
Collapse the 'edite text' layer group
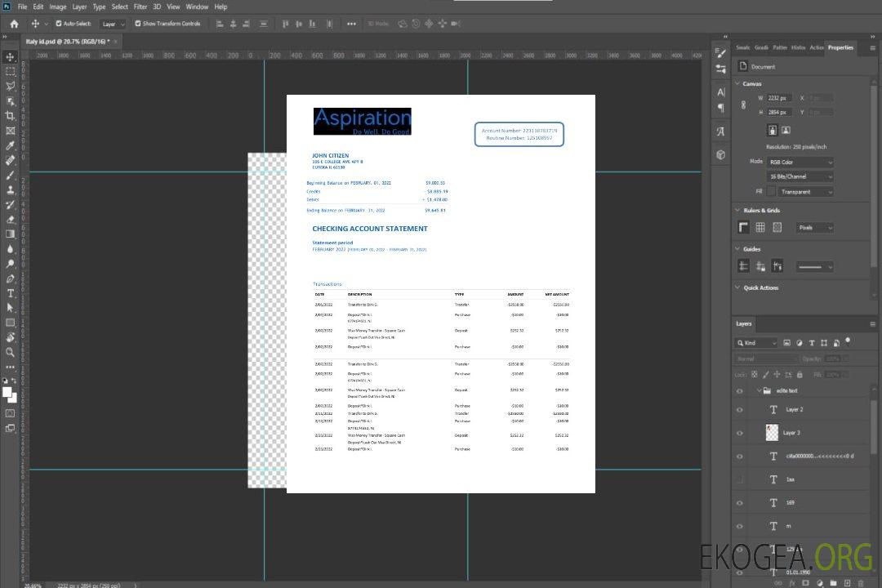758,390
